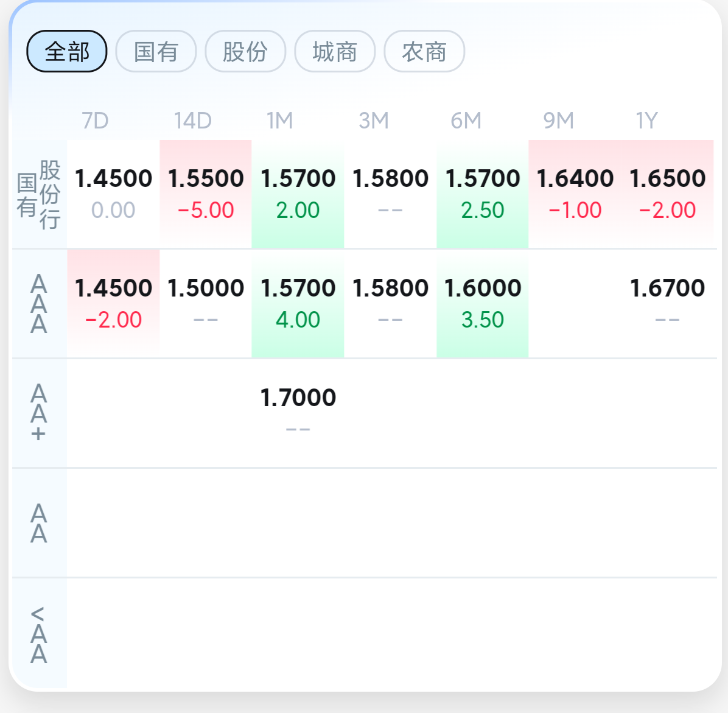Click the 14D column header
Screen dimensions: 728x713
coord(193,121)
